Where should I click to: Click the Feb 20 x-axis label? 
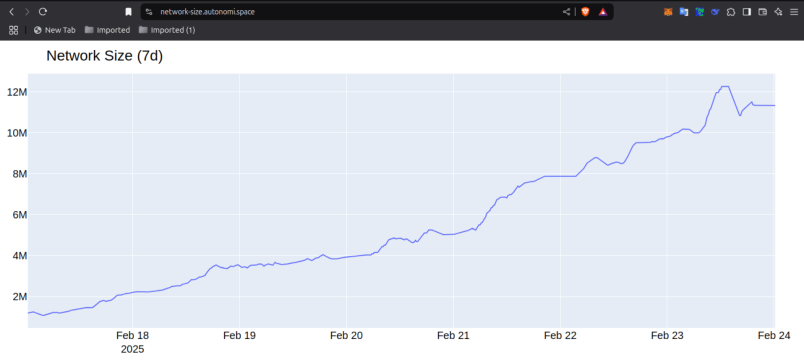pyautogui.click(x=347, y=336)
